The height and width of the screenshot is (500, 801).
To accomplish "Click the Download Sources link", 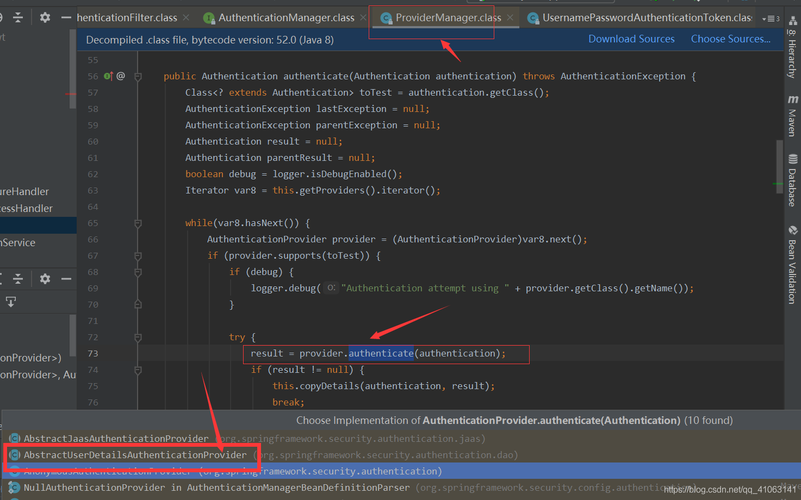I will [631, 39].
